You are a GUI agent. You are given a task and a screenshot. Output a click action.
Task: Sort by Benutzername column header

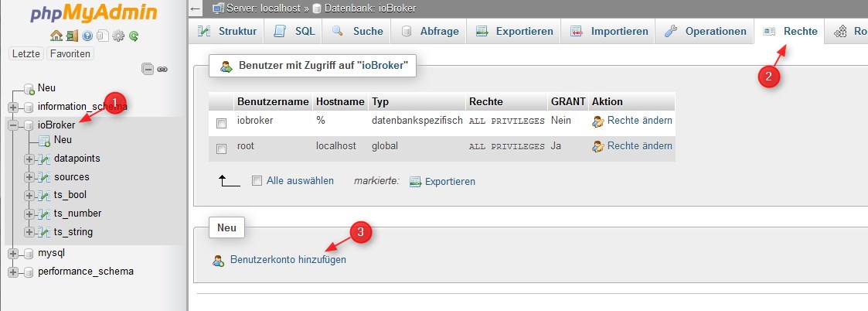point(273,102)
